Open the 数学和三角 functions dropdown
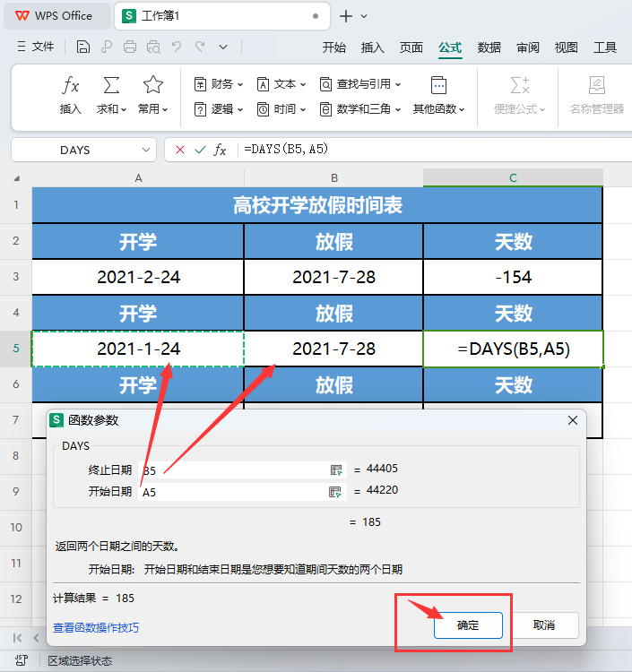 point(360,109)
